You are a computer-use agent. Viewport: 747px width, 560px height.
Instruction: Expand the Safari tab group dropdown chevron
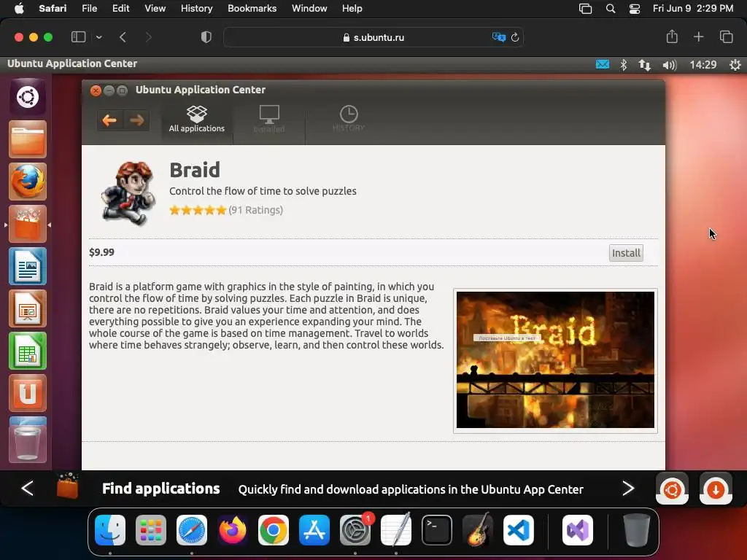click(98, 37)
